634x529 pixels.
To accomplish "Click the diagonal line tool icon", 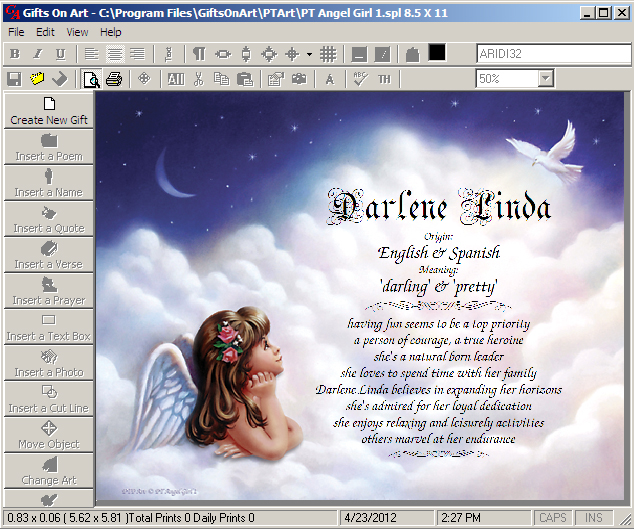I will pos(383,54).
